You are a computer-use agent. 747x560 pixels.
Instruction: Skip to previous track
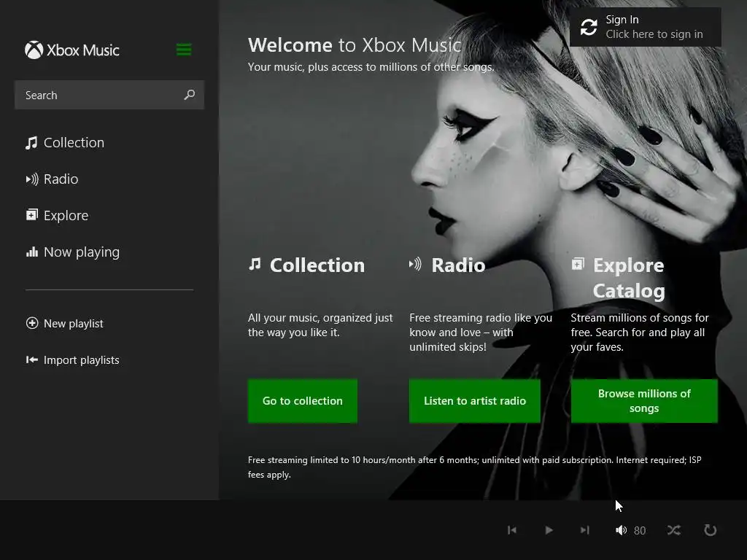512,530
